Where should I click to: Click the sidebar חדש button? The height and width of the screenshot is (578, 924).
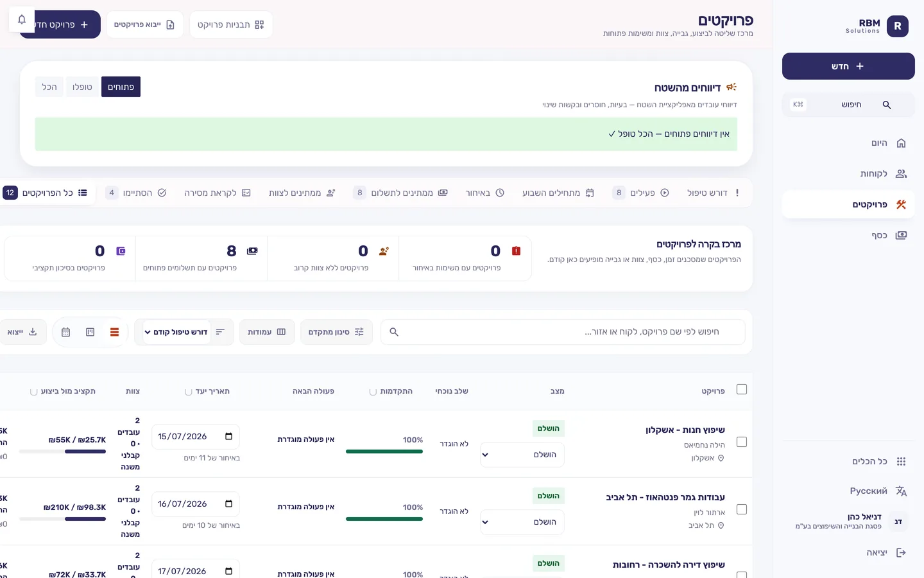click(x=848, y=66)
